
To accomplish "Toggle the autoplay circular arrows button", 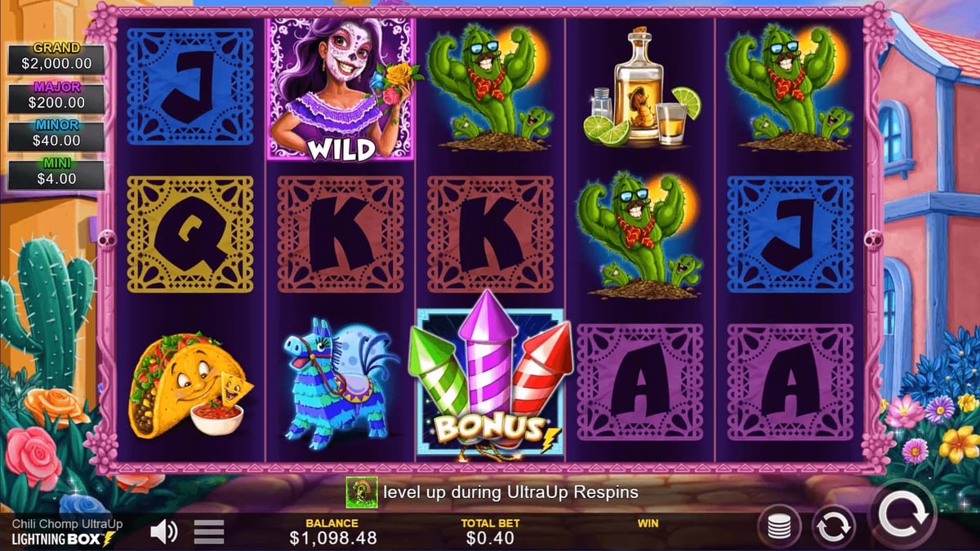I will click(x=833, y=527).
